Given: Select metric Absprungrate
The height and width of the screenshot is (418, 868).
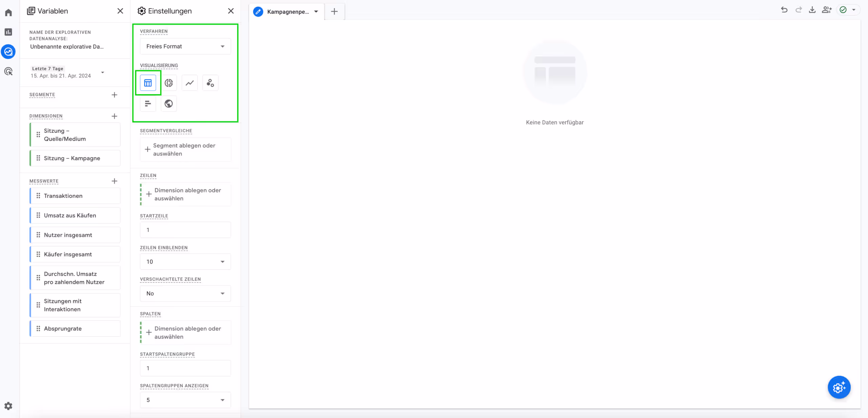Looking at the screenshot, I should point(75,328).
